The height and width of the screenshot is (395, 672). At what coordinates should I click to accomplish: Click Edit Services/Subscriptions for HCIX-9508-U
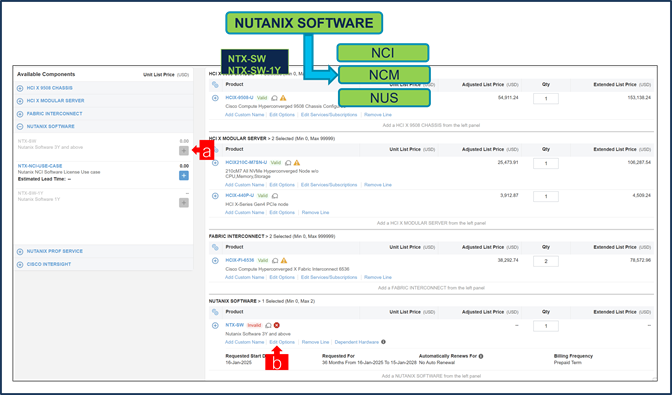point(329,114)
